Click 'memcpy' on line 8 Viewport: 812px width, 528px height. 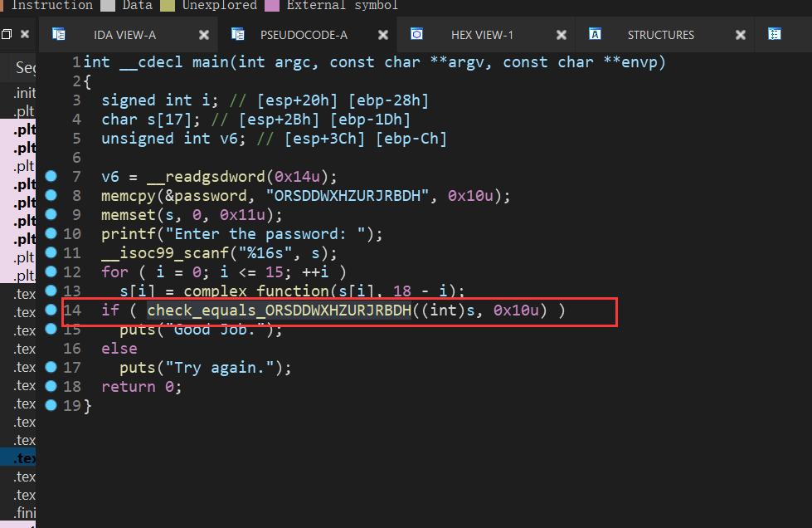pyautogui.click(x=129, y=196)
